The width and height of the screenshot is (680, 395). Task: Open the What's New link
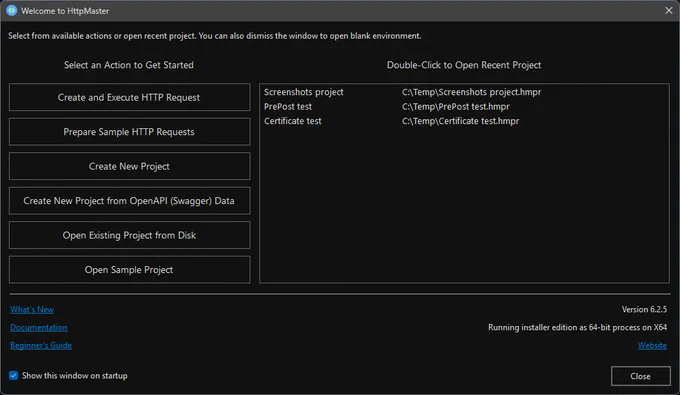pos(32,310)
